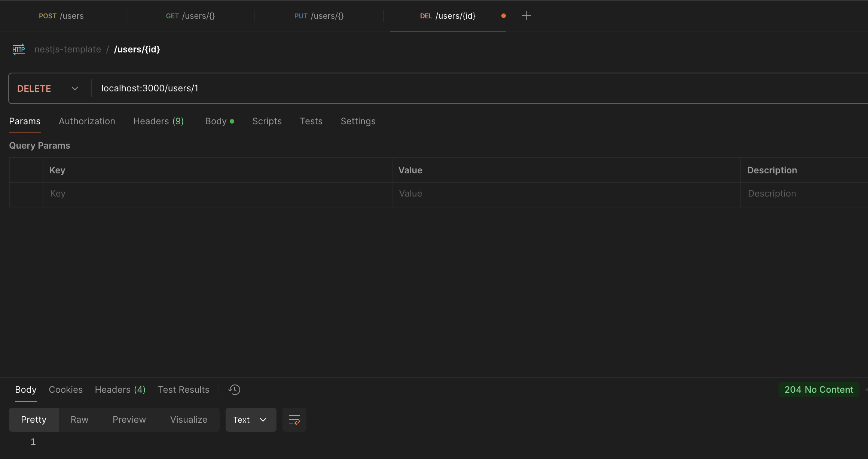Click the response history clock icon
The width and height of the screenshot is (868, 459).
click(x=234, y=390)
